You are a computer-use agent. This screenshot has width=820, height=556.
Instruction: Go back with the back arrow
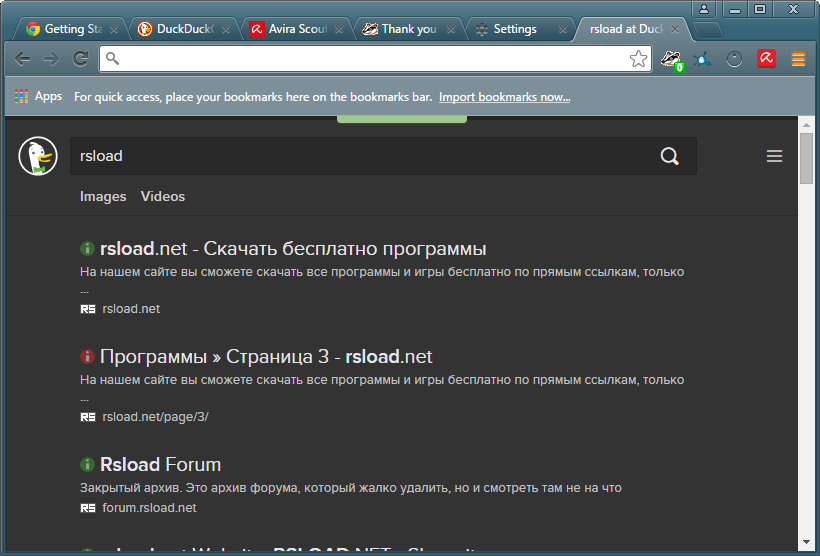pyautogui.click(x=22, y=59)
